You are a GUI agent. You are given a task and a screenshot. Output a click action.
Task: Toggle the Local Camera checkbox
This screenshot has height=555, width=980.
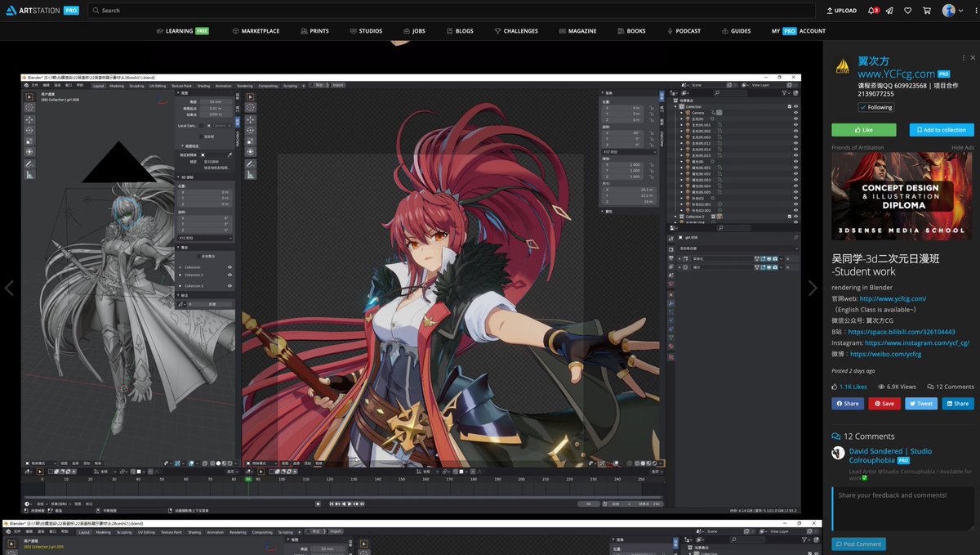point(203,126)
